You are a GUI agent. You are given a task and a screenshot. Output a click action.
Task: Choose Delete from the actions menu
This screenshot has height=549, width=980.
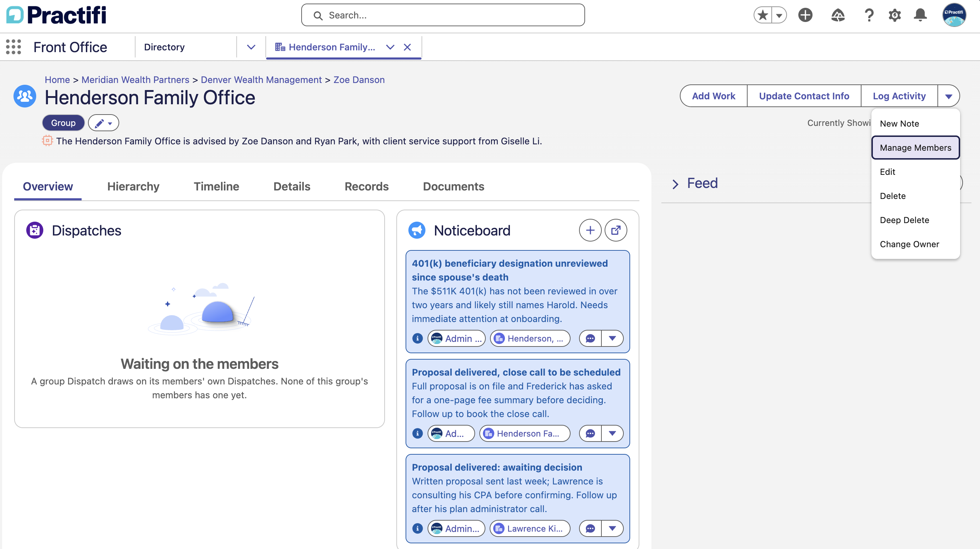pos(915,196)
